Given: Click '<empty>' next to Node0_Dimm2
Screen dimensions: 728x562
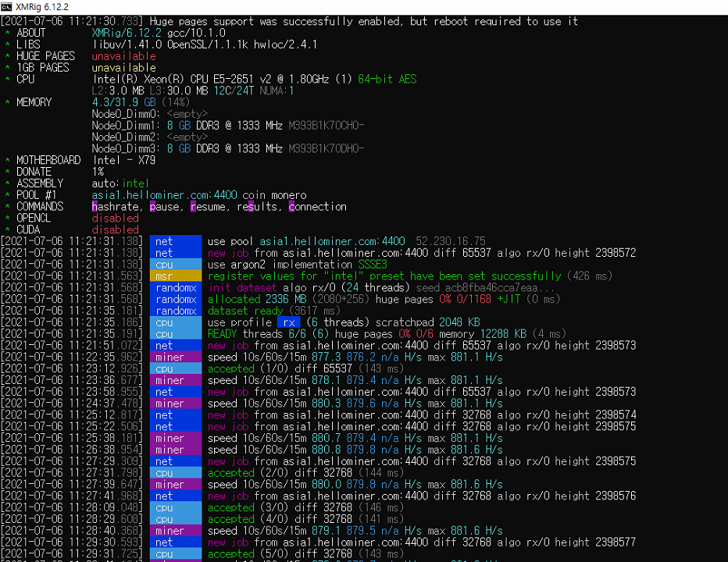Looking at the screenshot, I should pos(187,137).
